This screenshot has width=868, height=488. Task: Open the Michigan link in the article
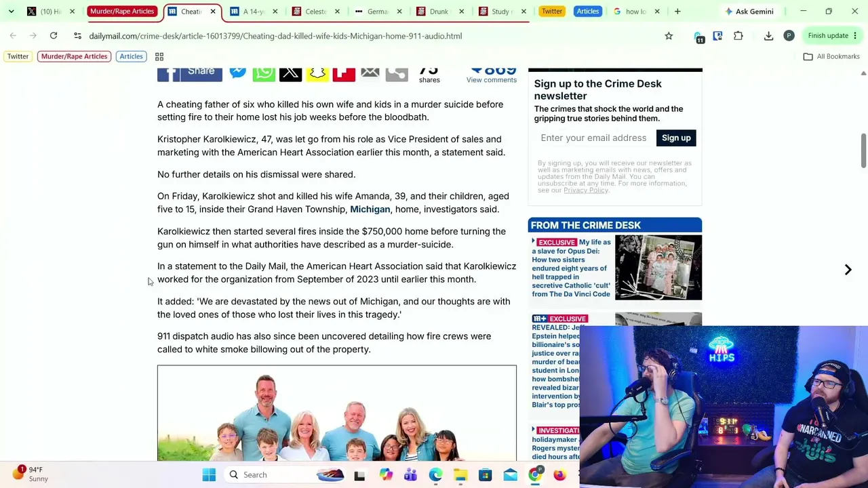tap(370, 209)
